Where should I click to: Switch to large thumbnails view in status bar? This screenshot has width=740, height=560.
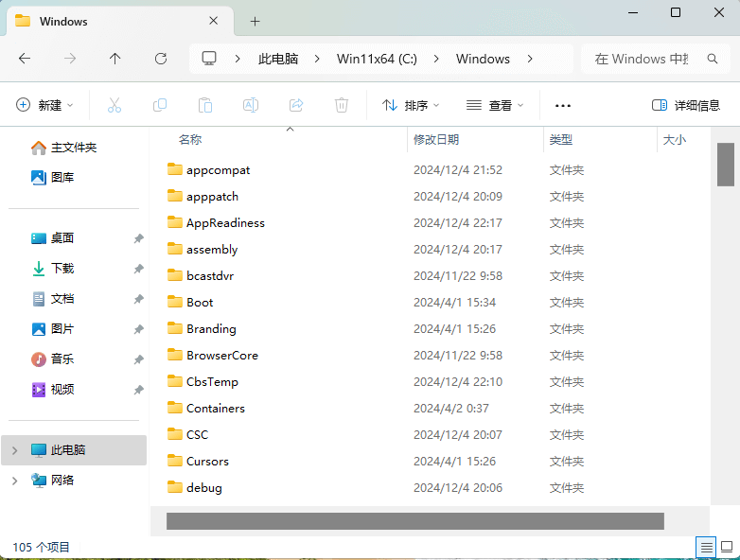coord(726,547)
